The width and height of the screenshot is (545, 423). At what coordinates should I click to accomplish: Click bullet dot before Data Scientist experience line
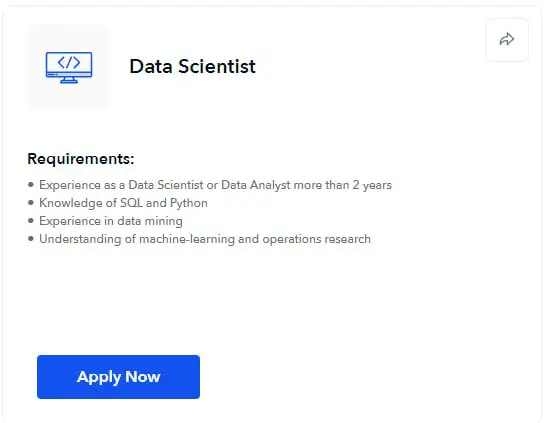(x=31, y=185)
